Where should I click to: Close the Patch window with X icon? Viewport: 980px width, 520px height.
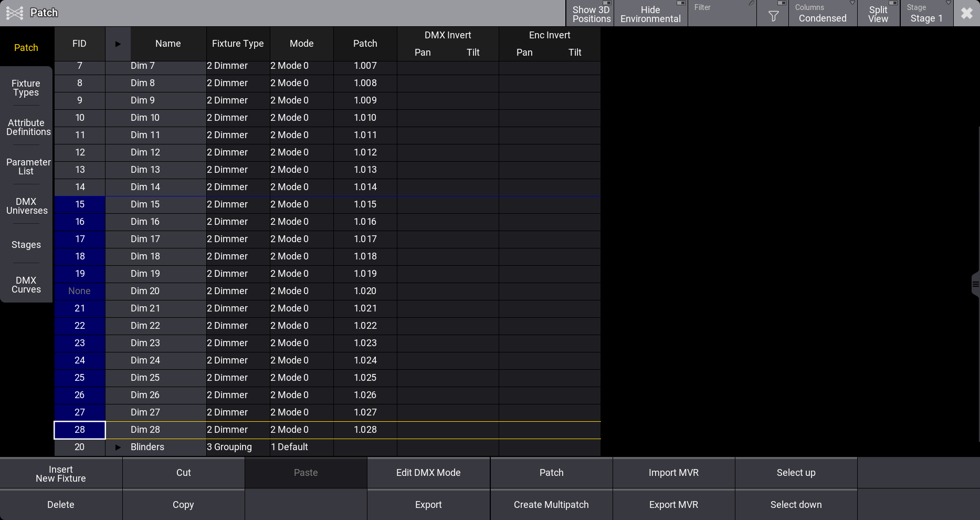point(966,13)
